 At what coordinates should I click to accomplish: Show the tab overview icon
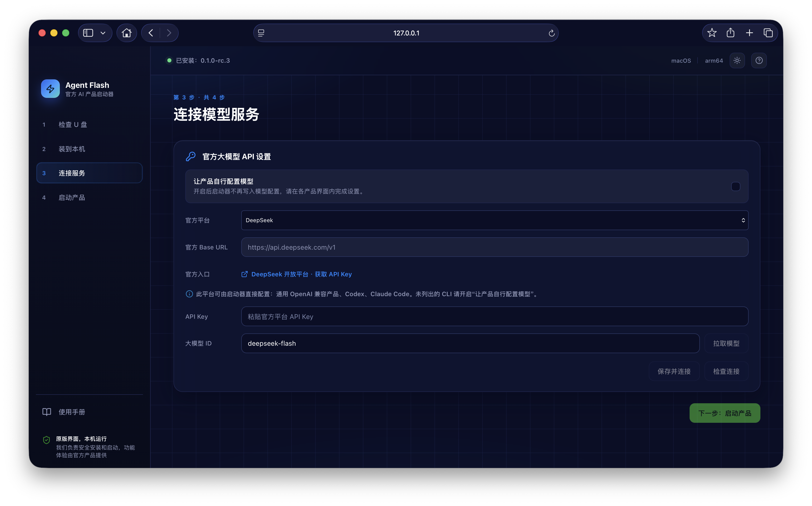768,33
